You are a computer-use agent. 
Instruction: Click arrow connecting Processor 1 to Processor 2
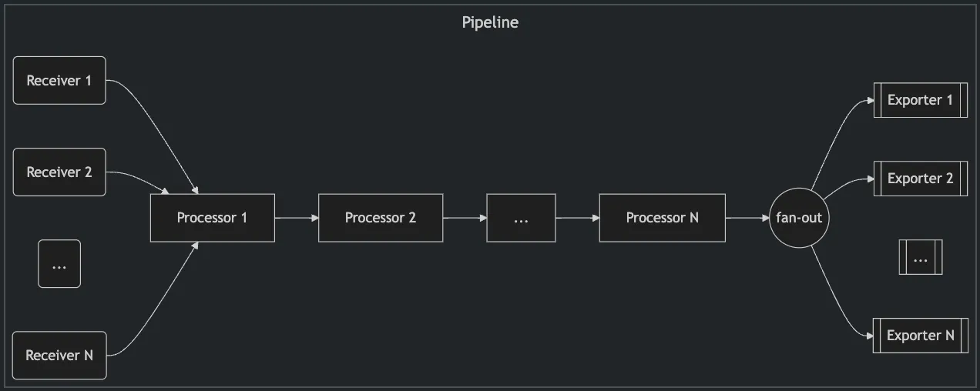click(x=296, y=218)
